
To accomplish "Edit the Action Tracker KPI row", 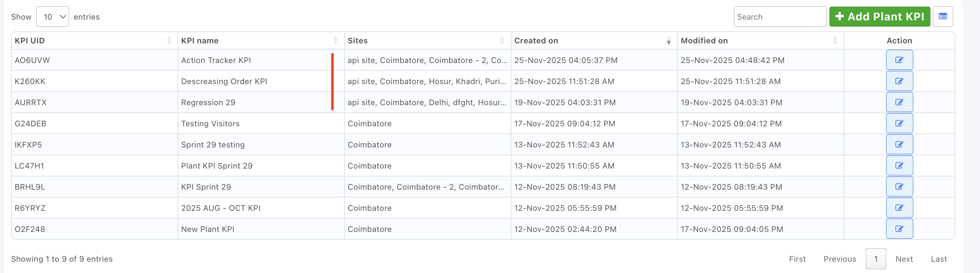I will [x=899, y=60].
